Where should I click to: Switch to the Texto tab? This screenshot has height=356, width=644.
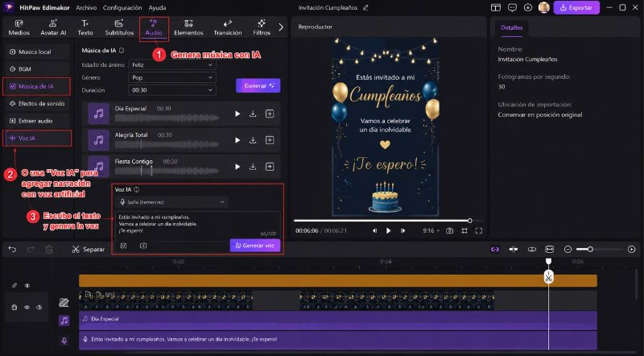click(85, 27)
